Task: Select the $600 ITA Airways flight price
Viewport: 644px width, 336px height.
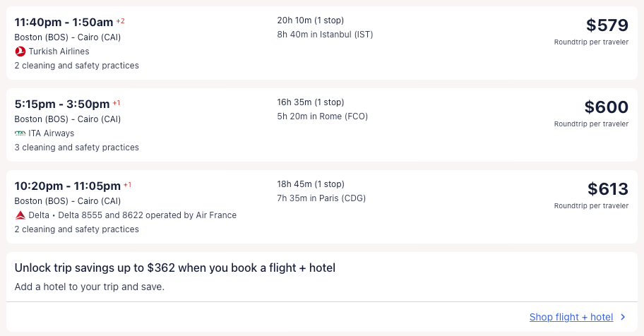Action: [x=606, y=107]
